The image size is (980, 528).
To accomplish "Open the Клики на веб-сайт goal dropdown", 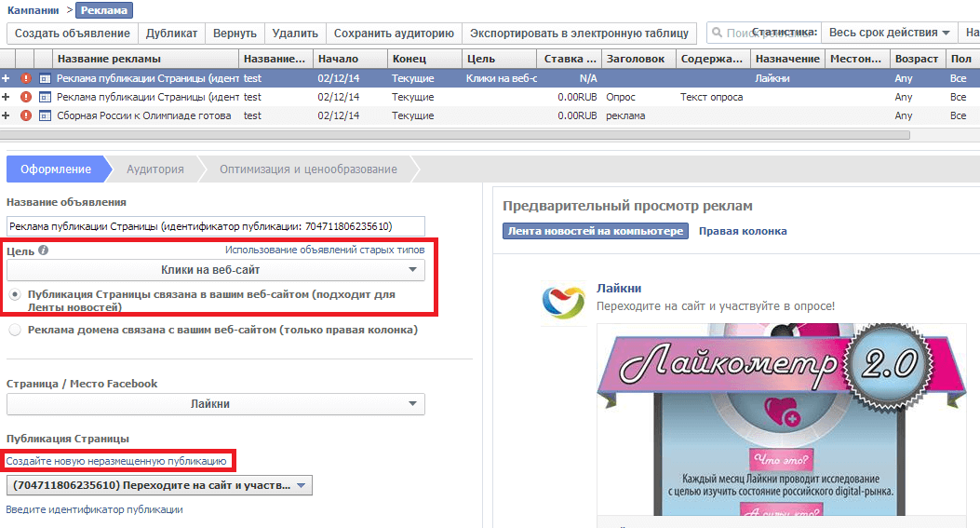I will [216, 270].
